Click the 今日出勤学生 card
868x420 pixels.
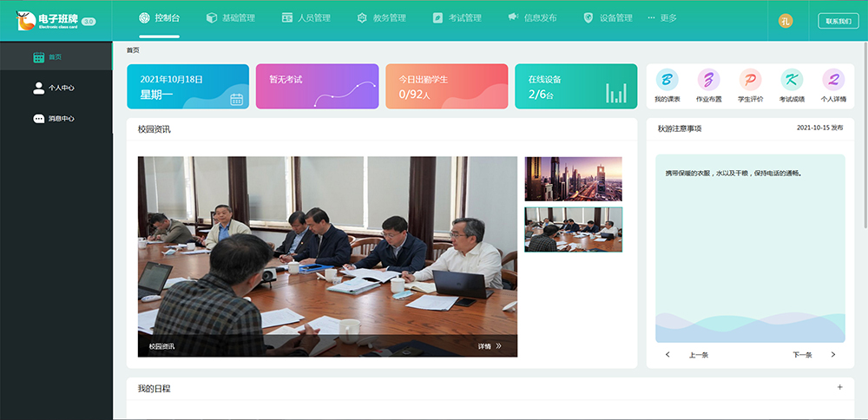[446, 86]
